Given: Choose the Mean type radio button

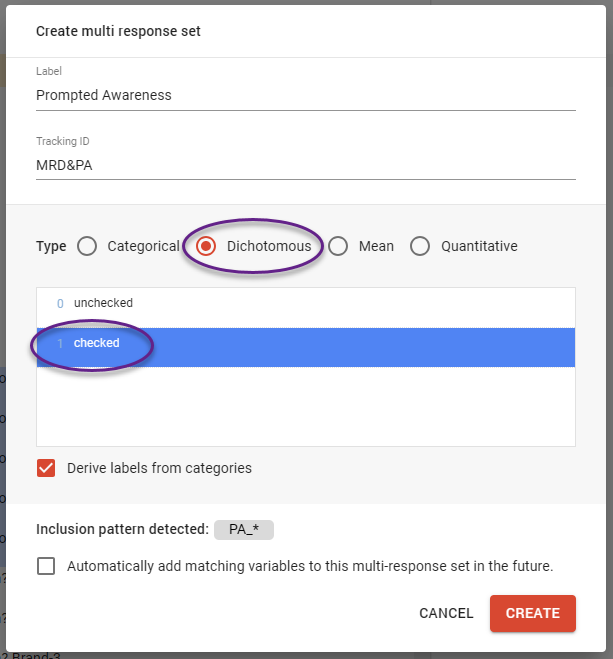Looking at the screenshot, I should tap(338, 246).
